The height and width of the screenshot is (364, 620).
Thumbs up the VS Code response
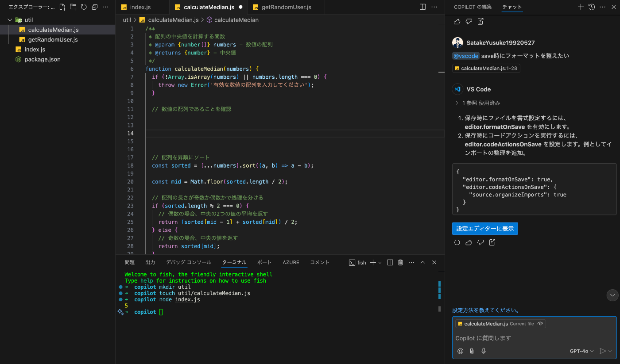click(x=469, y=242)
